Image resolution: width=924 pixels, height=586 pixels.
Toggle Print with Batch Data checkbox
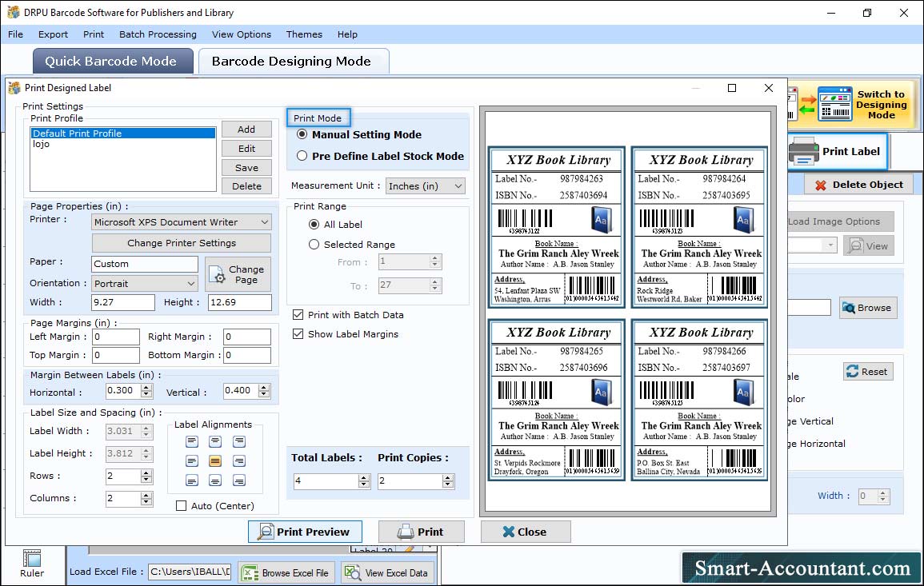point(298,315)
